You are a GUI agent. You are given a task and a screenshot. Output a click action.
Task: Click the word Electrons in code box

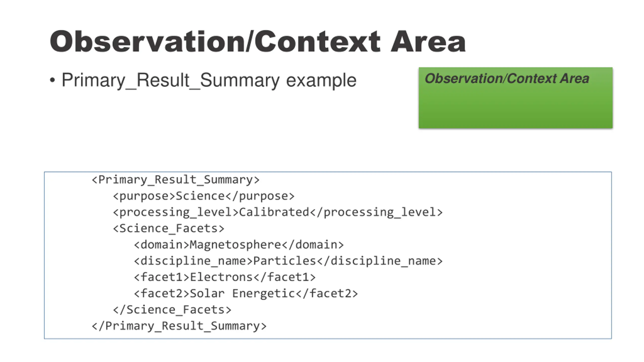[221, 277]
